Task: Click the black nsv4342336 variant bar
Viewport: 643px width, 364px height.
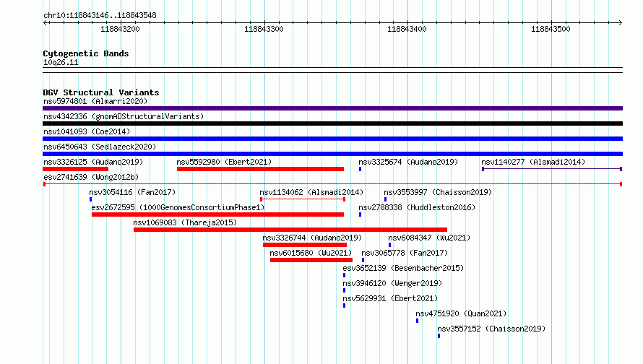Action: (x=332, y=123)
